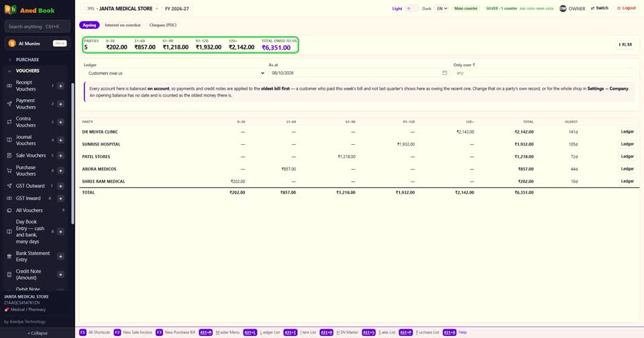Click plus next to Credit Note (Amount)
644x338 pixels.
pyautogui.click(x=60, y=274)
